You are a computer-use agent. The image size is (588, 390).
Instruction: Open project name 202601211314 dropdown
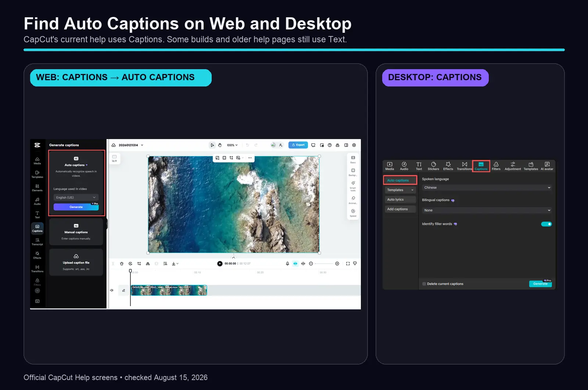[x=130, y=145]
